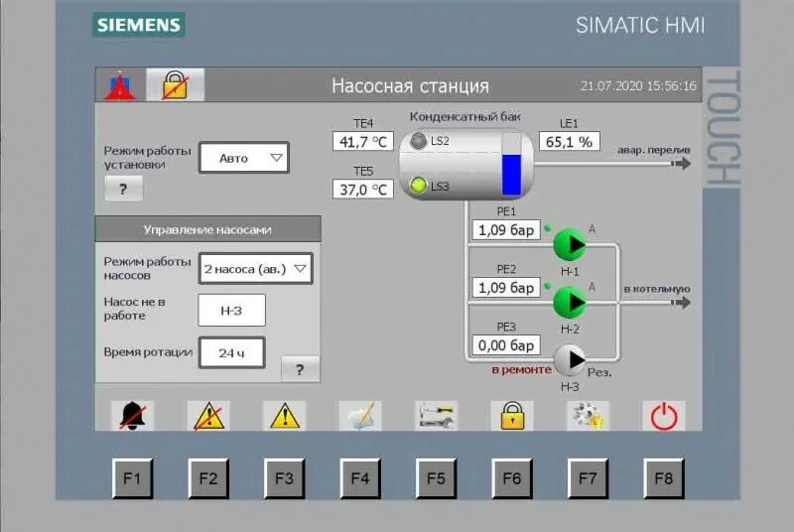Click the yellow padlock login icon
The height and width of the screenshot is (532, 794).
tap(512, 416)
